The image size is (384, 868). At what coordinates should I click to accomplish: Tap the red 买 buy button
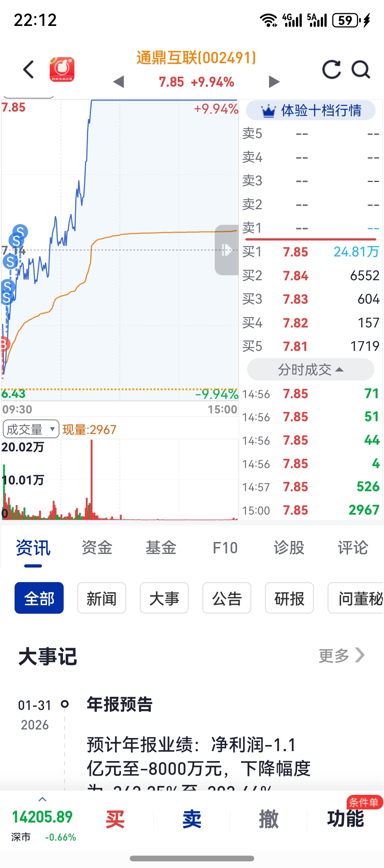pos(115,819)
